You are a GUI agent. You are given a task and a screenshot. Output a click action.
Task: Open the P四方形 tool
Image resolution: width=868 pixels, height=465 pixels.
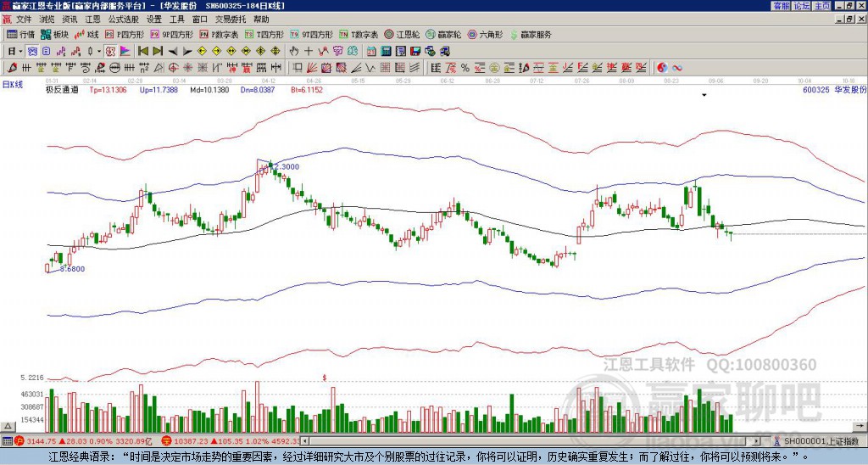125,34
